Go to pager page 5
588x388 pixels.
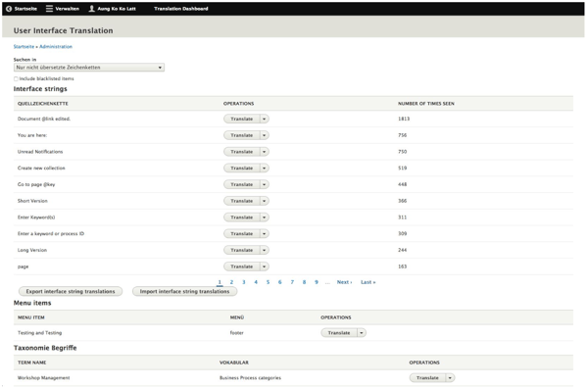click(268, 282)
